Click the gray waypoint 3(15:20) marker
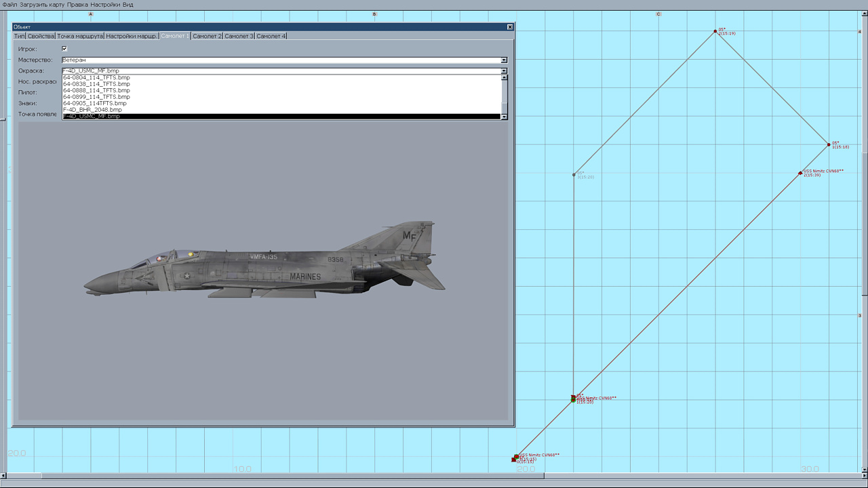Screen dimensions: 868x488 point(574,175)
